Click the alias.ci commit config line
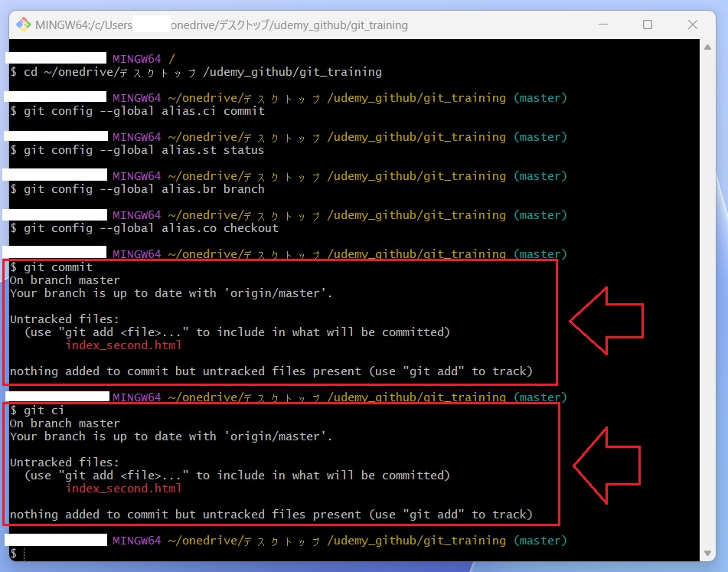The height and width of the screenshot is (572, 728). (x=138, y=111)
